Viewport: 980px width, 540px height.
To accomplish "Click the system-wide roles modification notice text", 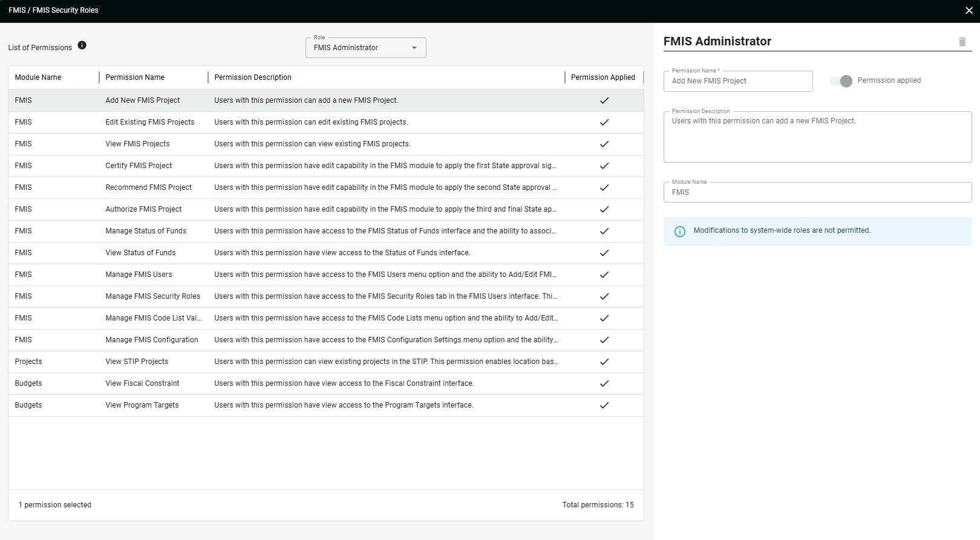I will pos(782,230).
